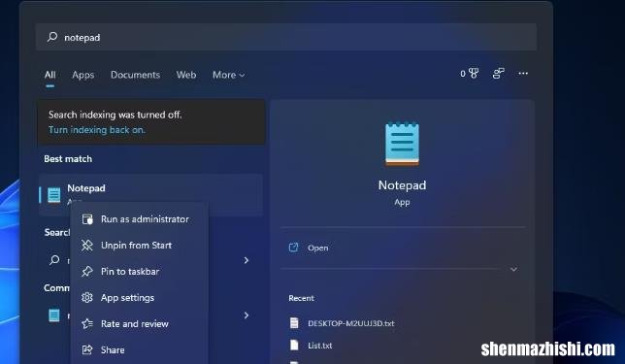The width and height of the screenshot is (625, 364).
Task: Switch to the Apps tab
Action: point(82,75)
